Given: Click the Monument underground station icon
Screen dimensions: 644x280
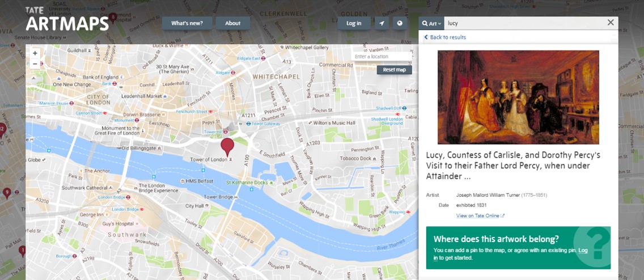Looking at the screenshot, I should tap(137, 120).
